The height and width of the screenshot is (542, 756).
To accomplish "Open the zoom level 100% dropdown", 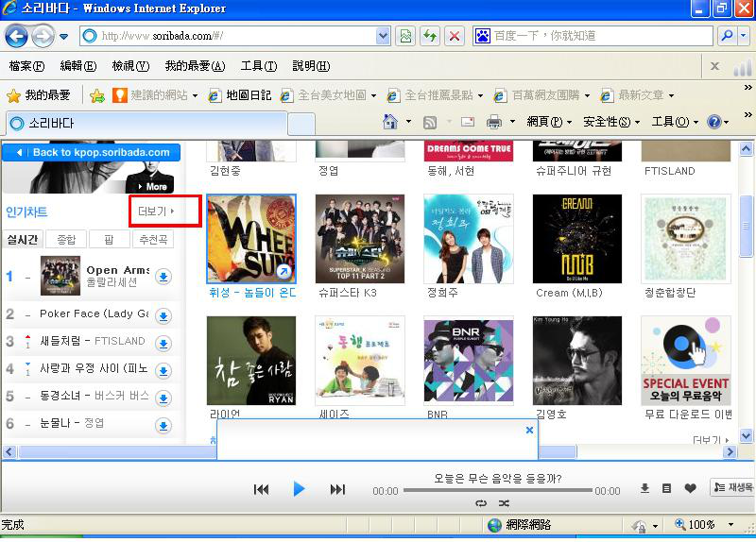I will click(x=731, y=525).
